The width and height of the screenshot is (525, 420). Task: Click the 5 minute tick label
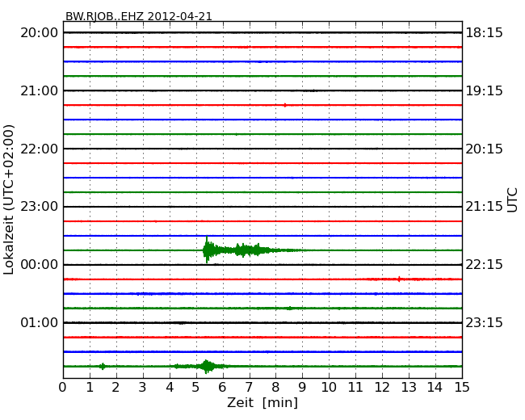(195, 387)
